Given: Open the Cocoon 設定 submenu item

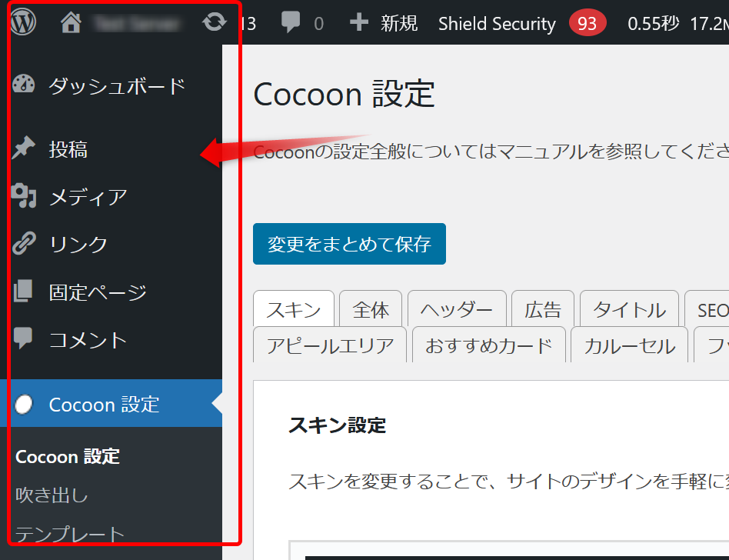Looking at the screenshot, I should 68,456.
